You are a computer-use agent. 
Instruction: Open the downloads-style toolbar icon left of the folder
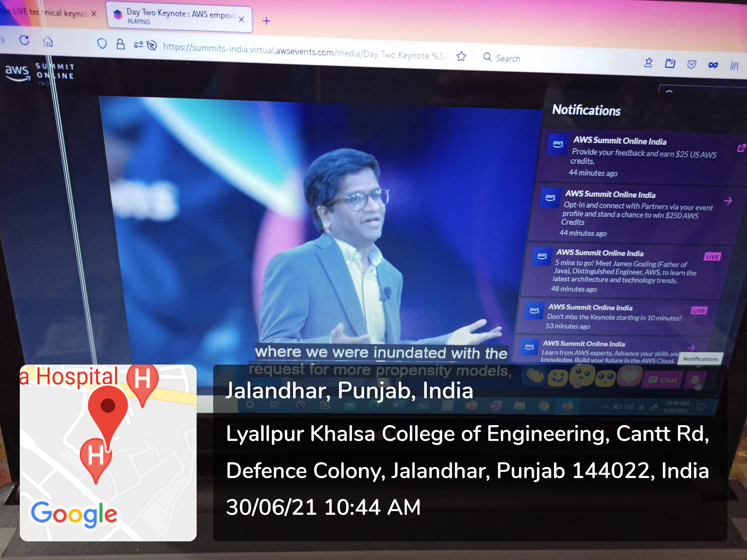coord(648,63)
